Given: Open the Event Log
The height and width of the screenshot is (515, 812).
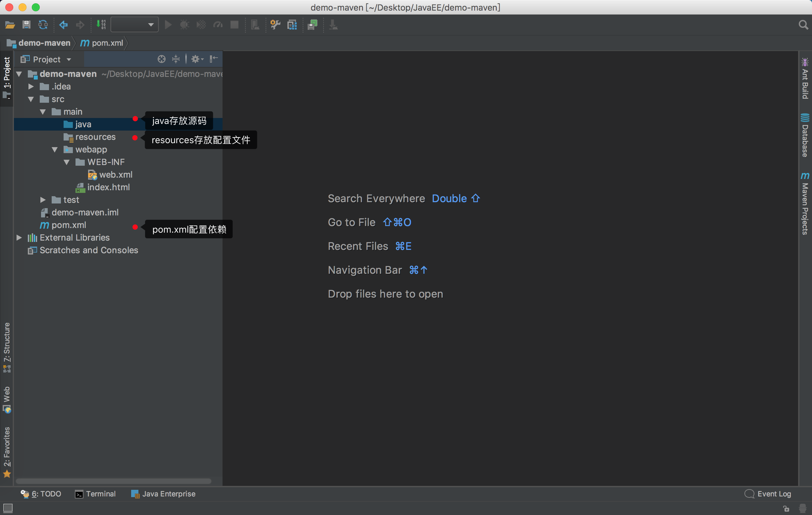Looking at the screenshot, I should click(768, 494).
